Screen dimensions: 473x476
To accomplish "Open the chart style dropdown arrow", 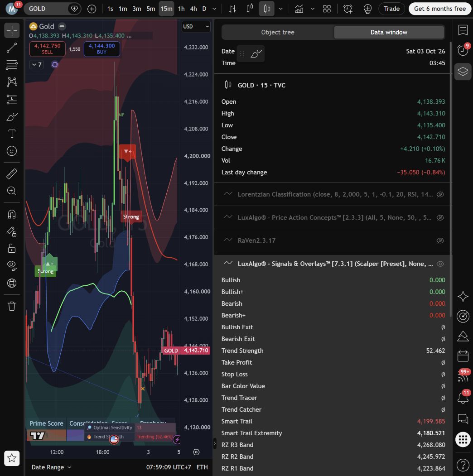I will 281,9.
